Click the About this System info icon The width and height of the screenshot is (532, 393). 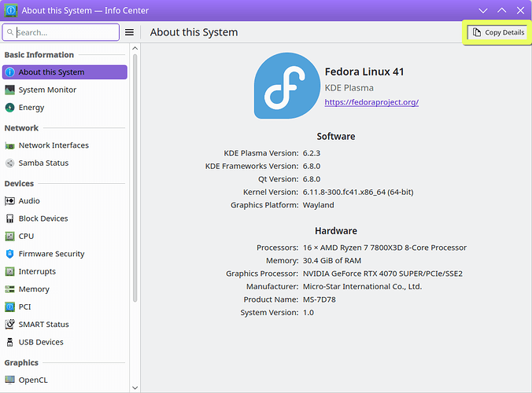[x=10, y=72]
